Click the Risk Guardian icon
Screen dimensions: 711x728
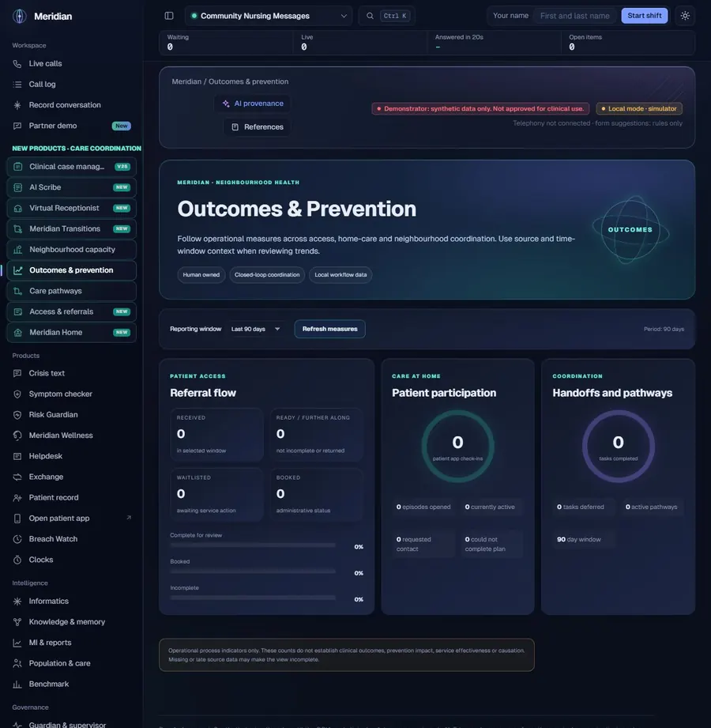click(17, 415)
